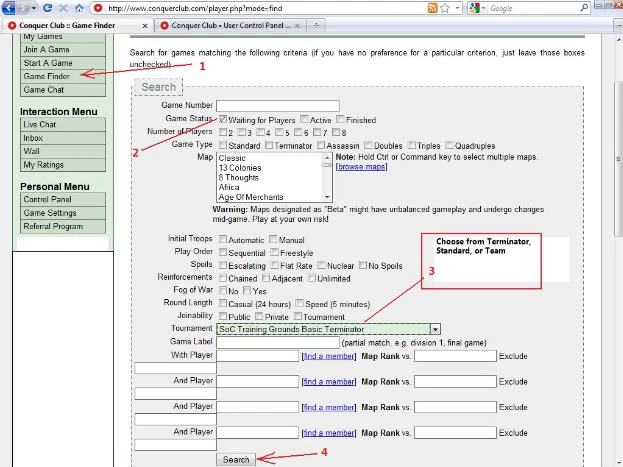Click find a member link in last And Player row
The image size is (623, 467).
[x=329, y=433]
